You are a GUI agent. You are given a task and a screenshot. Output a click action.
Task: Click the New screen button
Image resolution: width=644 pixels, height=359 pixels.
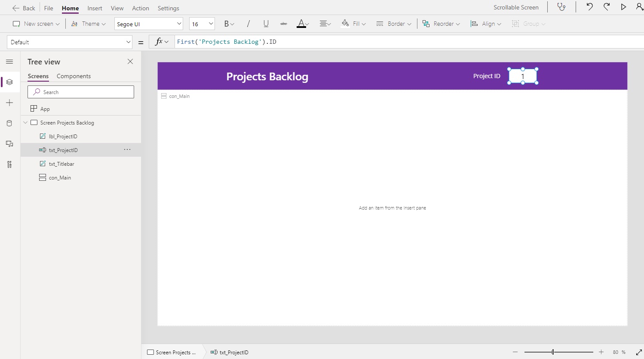pos(36,24)
